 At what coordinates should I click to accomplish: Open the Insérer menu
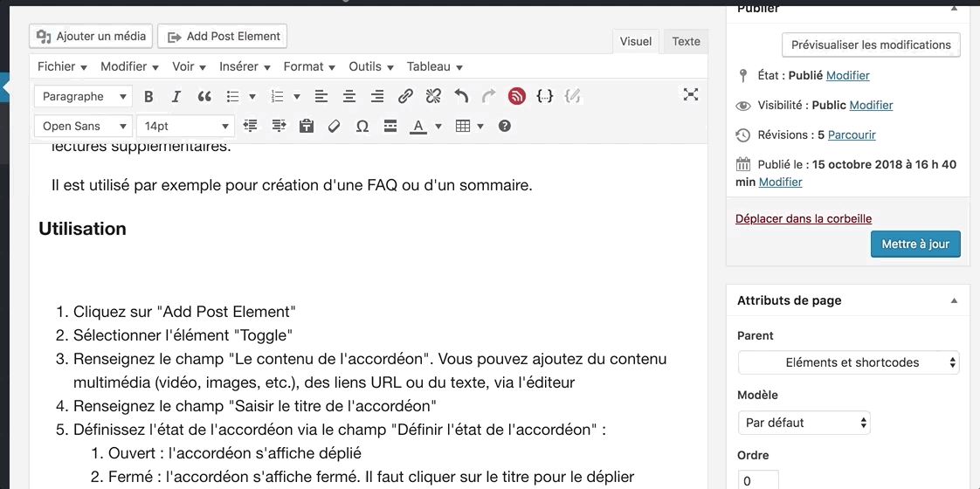246,66
